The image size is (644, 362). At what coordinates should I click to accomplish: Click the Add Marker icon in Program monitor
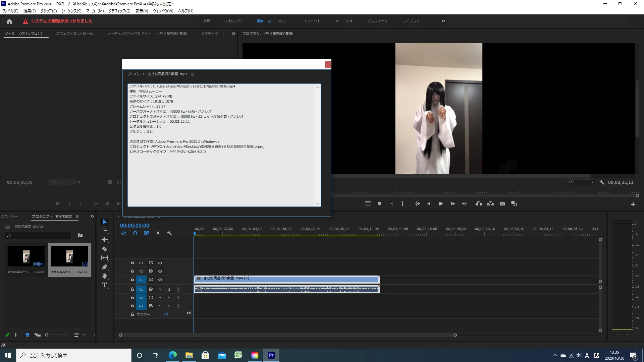click(379, 204)
